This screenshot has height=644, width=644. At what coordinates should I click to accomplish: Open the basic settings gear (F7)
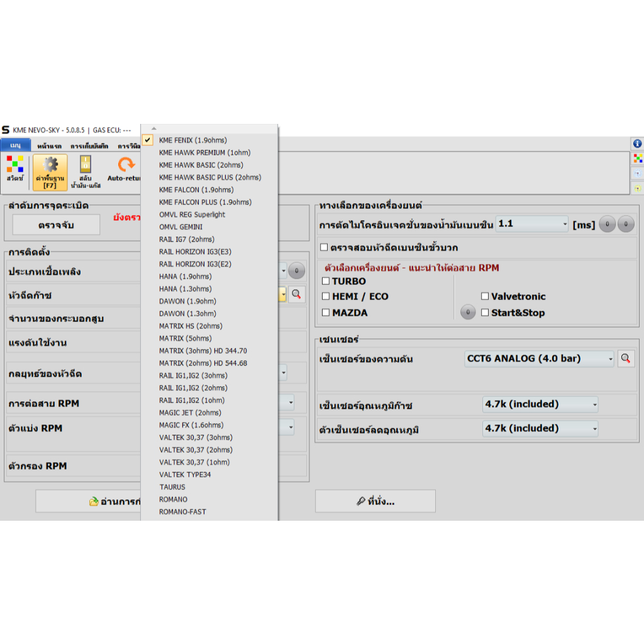pos(50,172)
